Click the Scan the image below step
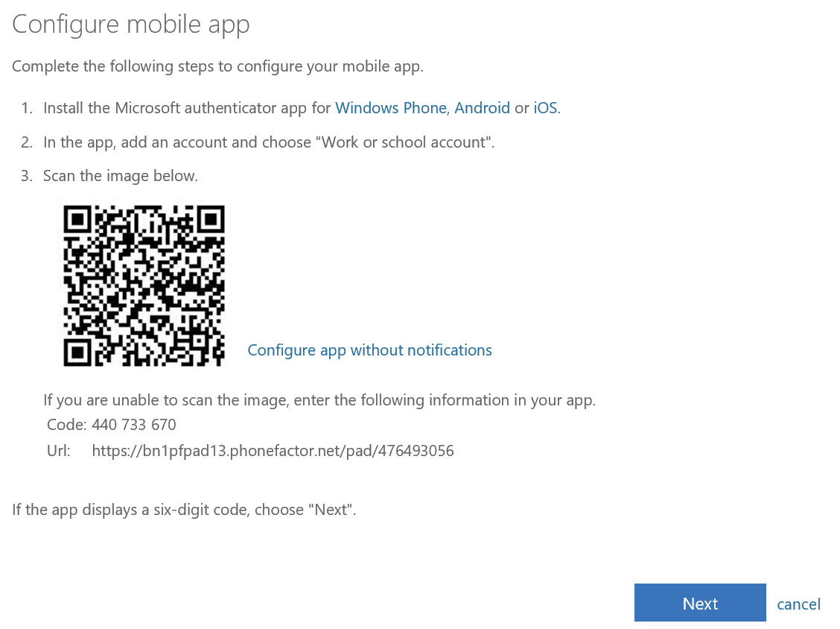The height and width of the screenshot is (629, 840). tap(121, 176)
